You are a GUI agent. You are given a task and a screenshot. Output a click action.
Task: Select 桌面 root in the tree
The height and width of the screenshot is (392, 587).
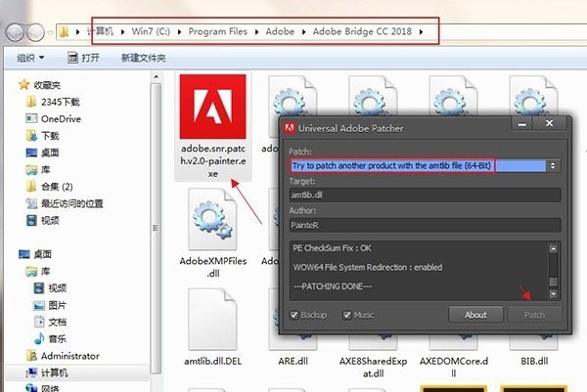point(35,254)
